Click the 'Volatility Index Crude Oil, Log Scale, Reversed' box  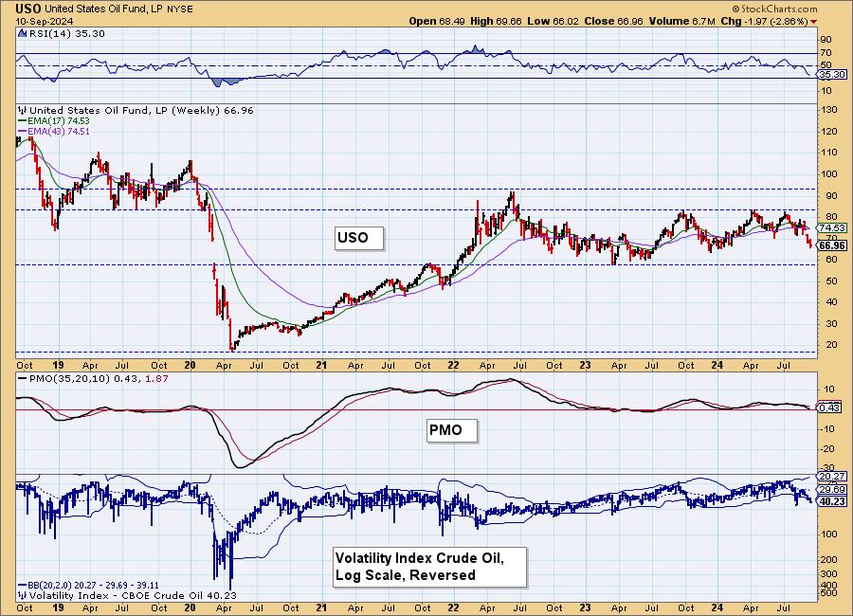coord(429,567)
